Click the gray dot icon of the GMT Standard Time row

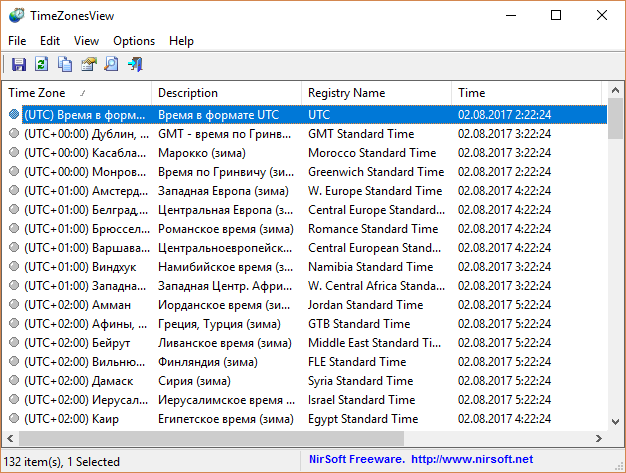(14, 133)
